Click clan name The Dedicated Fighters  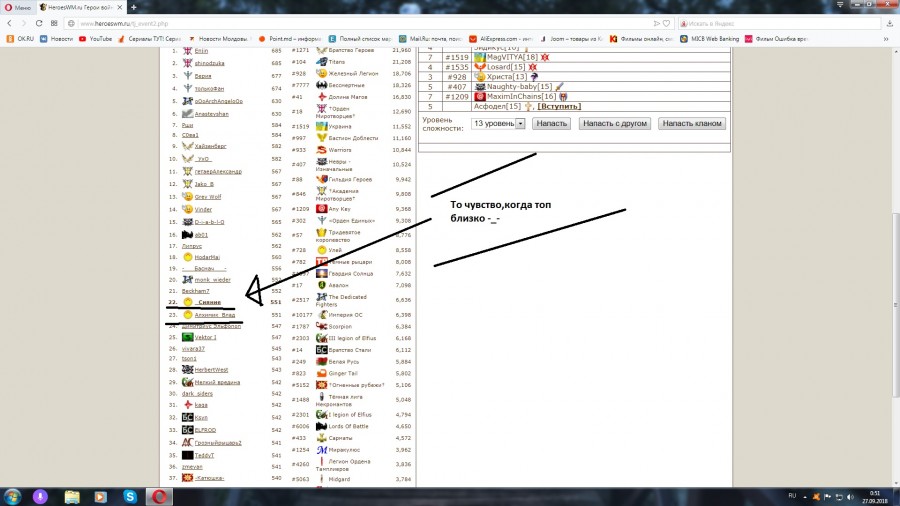coord(342,301)
